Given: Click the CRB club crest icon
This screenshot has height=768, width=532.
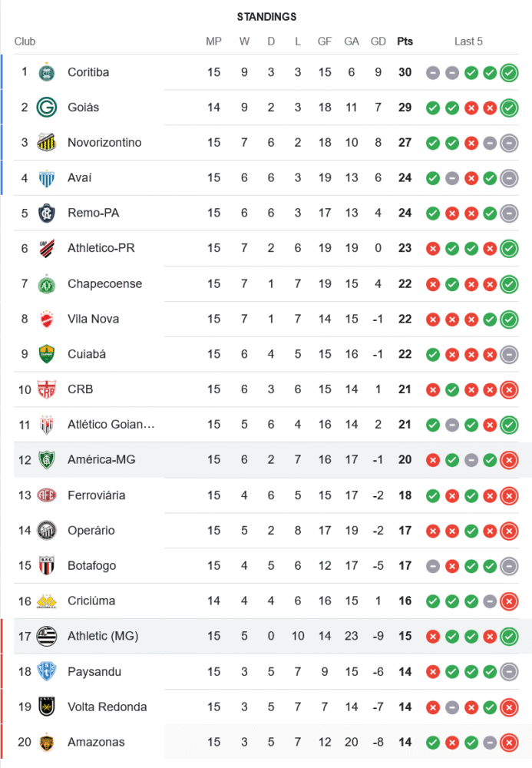Looking at the screenshot, I should click(x=48, y=389).
